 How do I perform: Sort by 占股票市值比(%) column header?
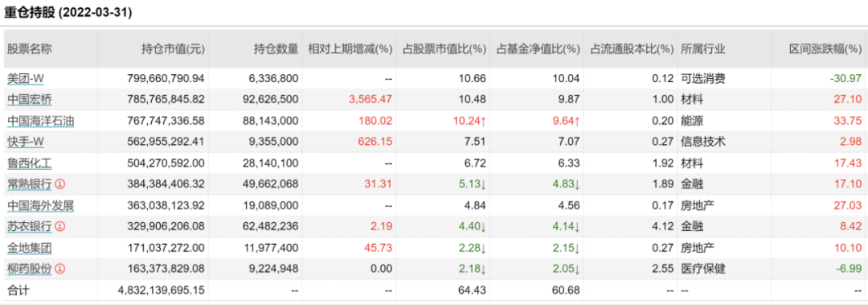[444, 49]
